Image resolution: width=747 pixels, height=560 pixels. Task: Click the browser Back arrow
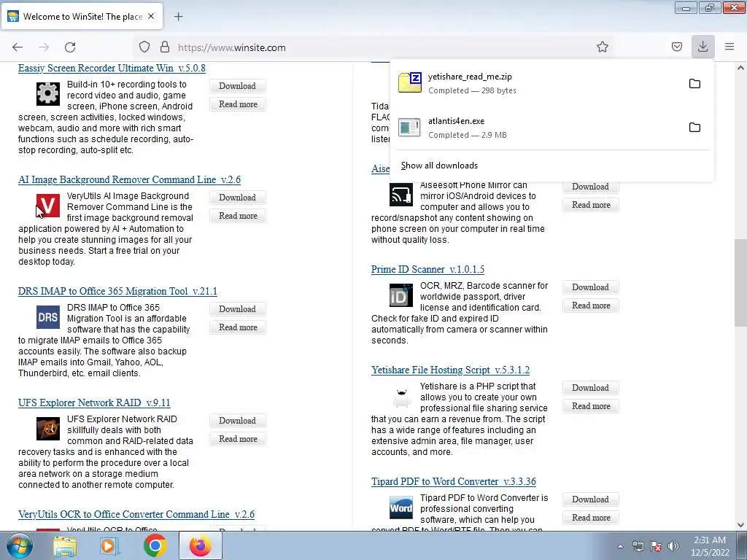pyautogui.click(x=18, y=47)
